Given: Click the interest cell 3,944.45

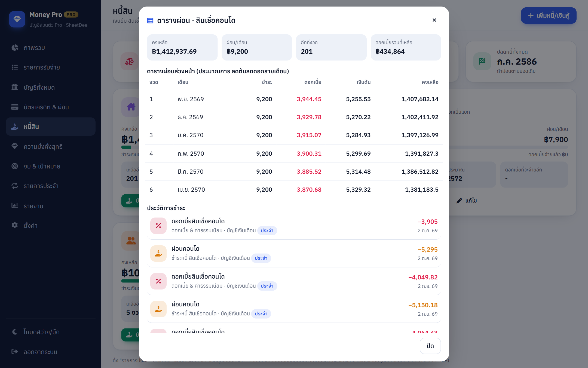Looking at the screenshot, I should pos(309,99).
